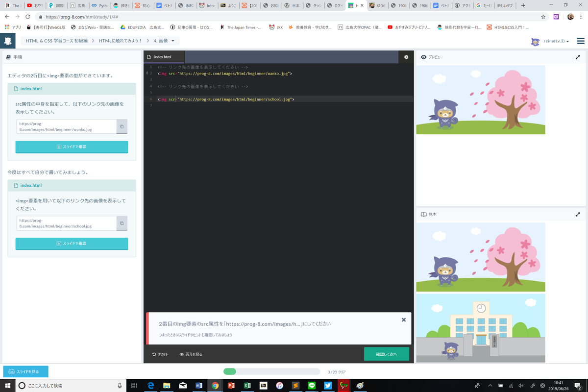Click スライドを見る button
The width and height of the screenshot is (588, 392).
(25, 371)
